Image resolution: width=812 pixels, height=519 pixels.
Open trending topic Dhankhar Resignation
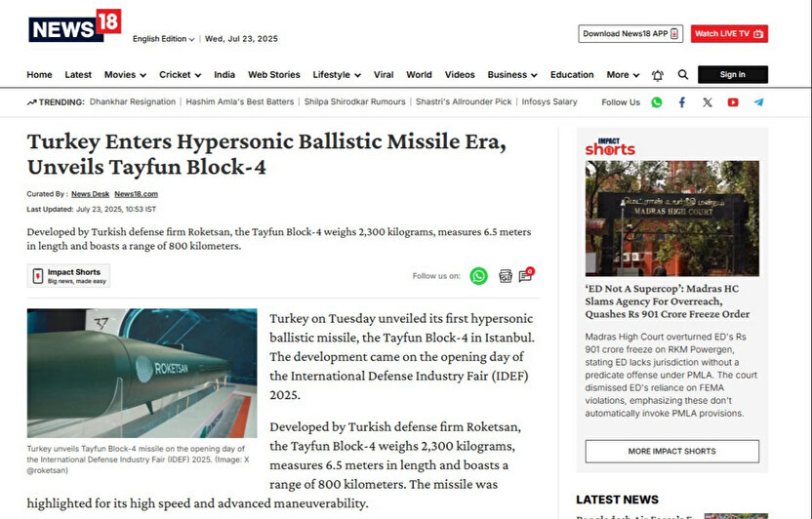click(x=133, y=101)
